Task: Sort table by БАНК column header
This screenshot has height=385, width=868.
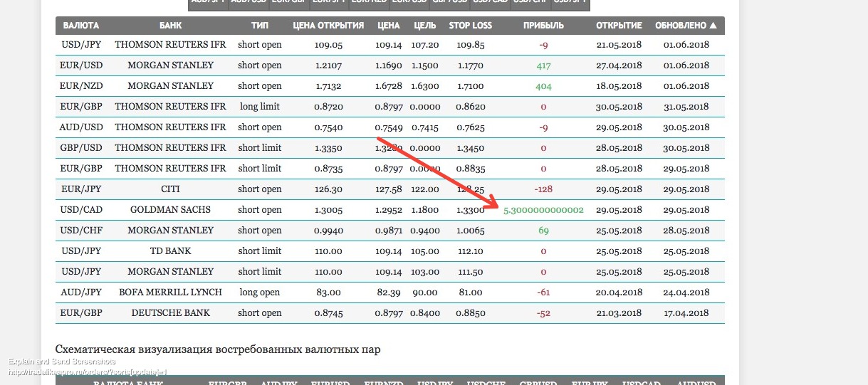Action: pyautogui.click(x=171, y=26)
